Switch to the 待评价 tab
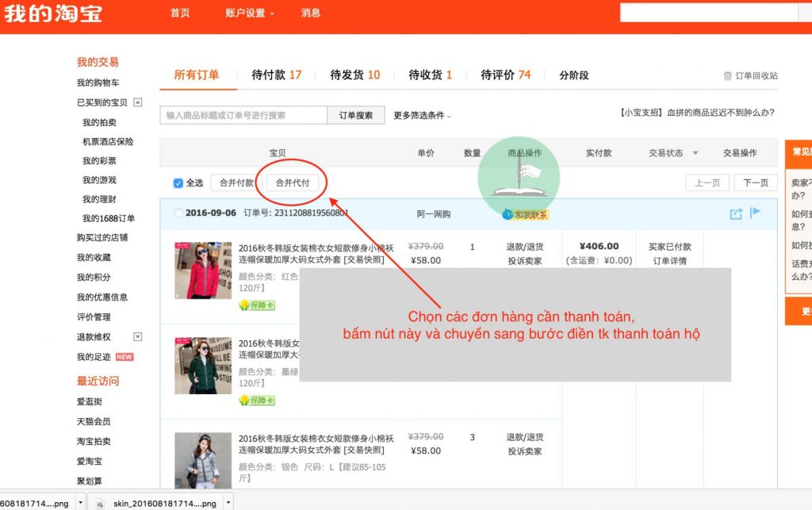This screenshot has height=510, width=812. click(x=505, y=75)
